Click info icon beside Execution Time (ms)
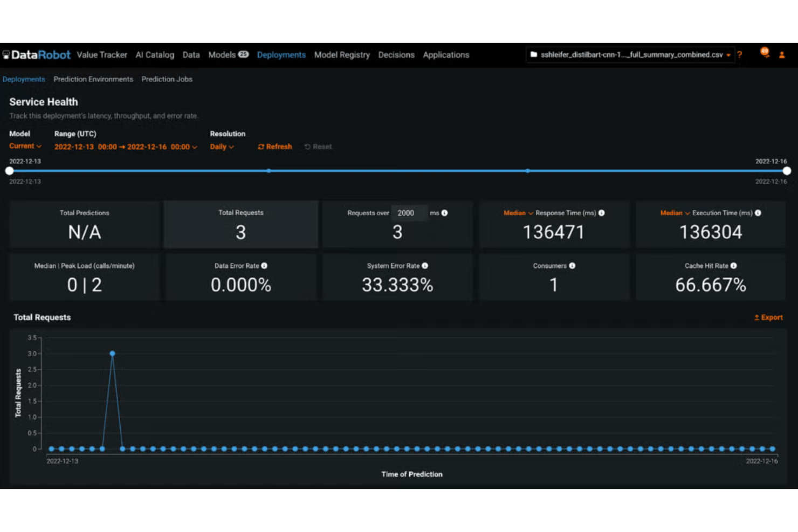This screenshot has width=798, height=532. (x=758, y=213)
